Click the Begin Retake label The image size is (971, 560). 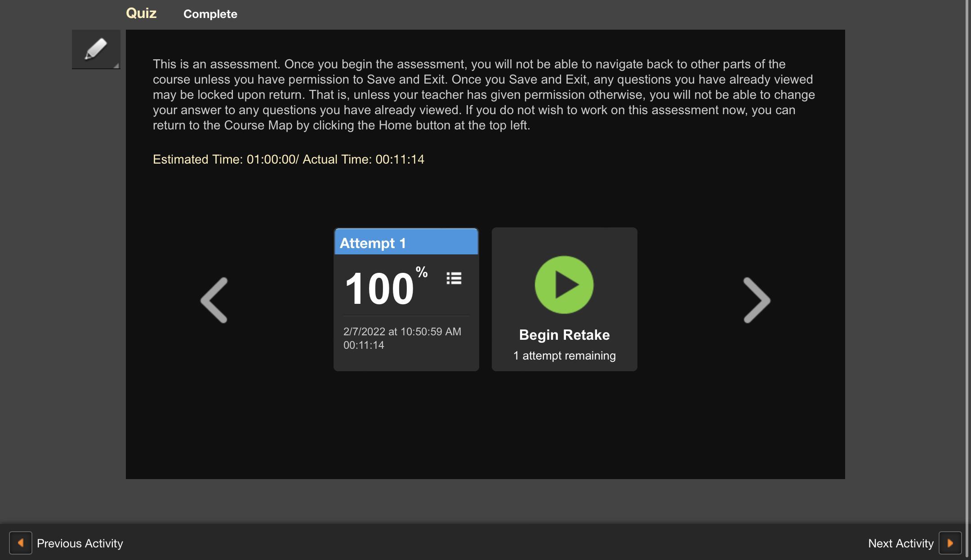coord(564,335)
